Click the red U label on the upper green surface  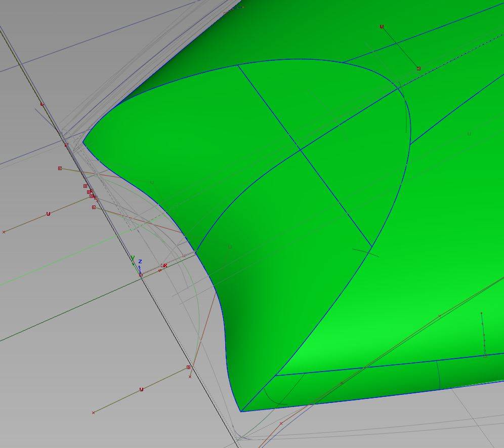click(x=382, y=27)
